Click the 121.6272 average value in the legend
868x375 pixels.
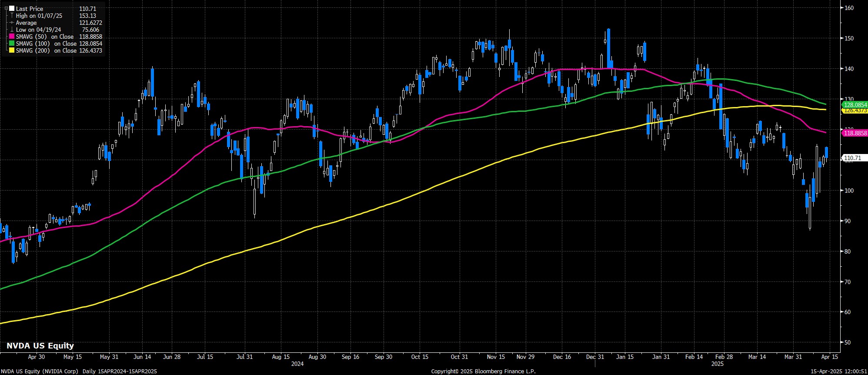(90, 23)
